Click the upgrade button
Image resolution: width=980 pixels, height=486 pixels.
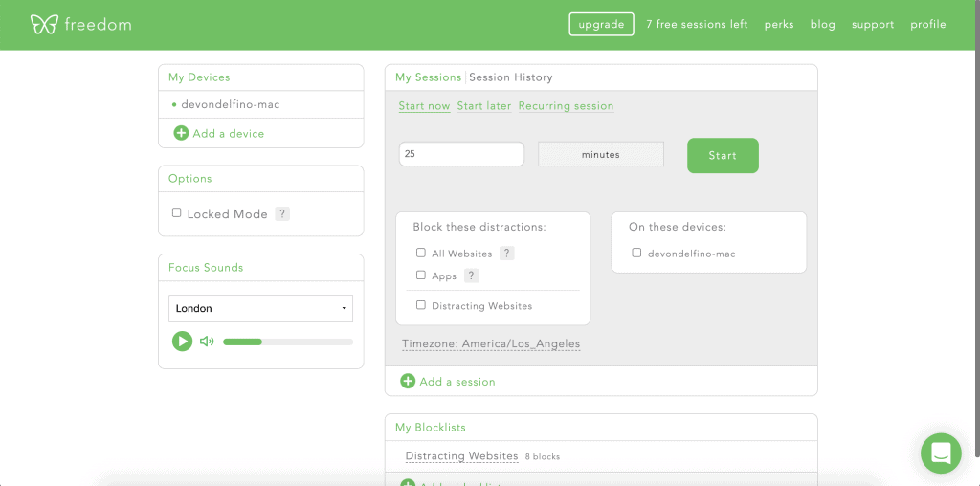[601, 24]
